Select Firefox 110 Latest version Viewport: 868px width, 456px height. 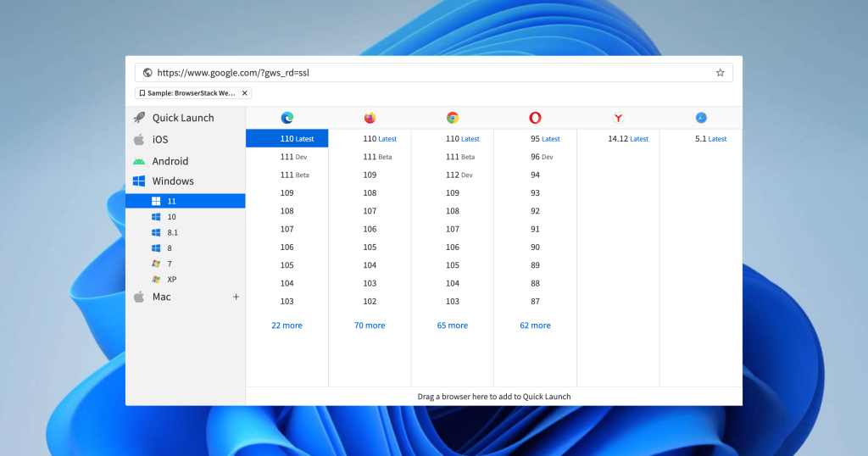click(x=379, y=139)
